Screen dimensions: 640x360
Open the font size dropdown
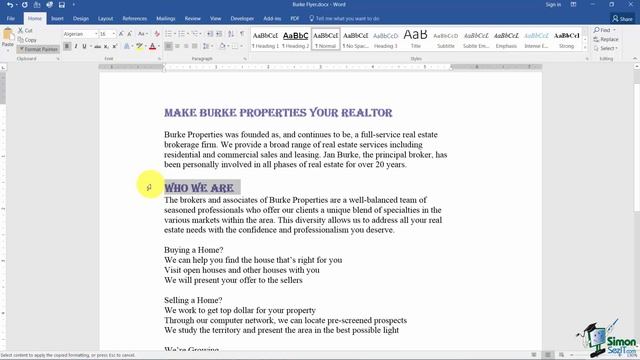point(113,34)
